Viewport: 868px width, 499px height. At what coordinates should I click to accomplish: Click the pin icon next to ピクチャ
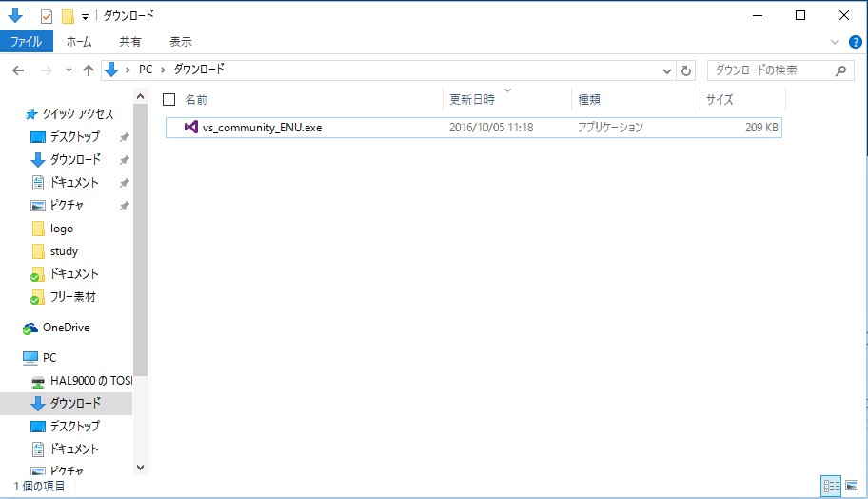[x=124, y=206]
